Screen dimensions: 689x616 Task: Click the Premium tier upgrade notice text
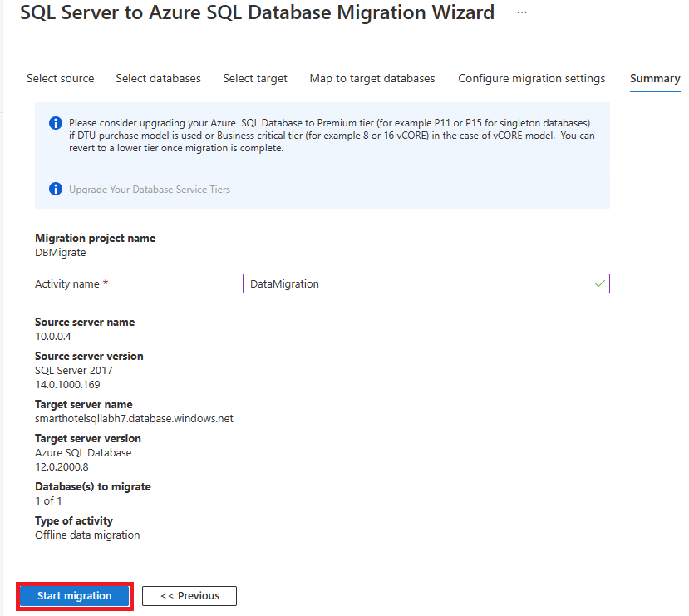point(332,136)
